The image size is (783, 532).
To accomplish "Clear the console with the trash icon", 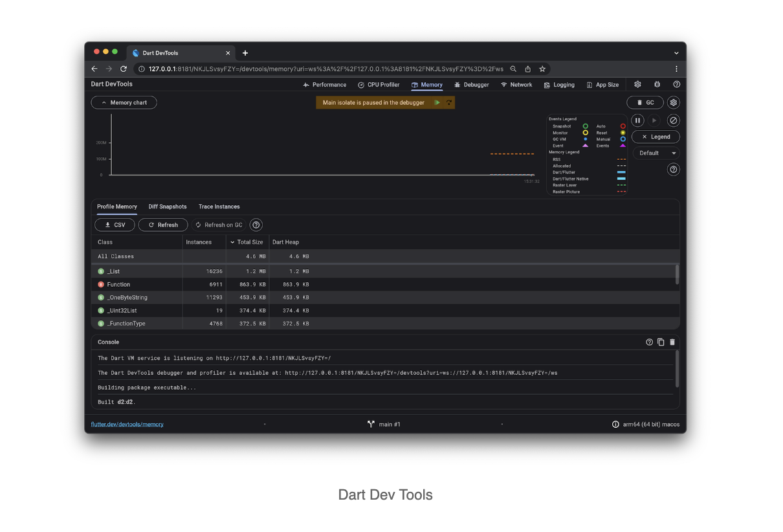I will pyautogui.click(x=672, y=342).
